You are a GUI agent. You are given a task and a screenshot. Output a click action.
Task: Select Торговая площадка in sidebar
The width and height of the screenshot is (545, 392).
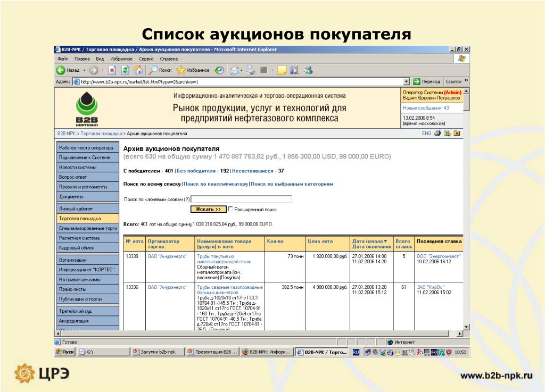click(88, 219)
